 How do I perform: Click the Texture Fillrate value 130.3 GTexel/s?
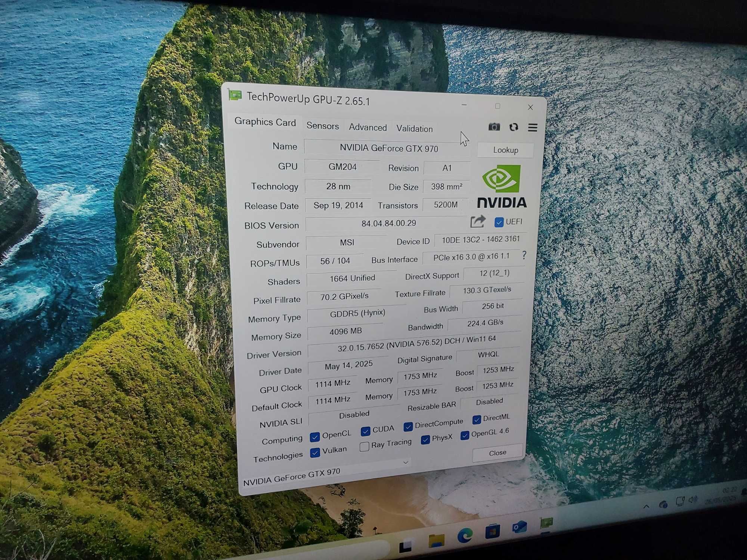point(487,290)
